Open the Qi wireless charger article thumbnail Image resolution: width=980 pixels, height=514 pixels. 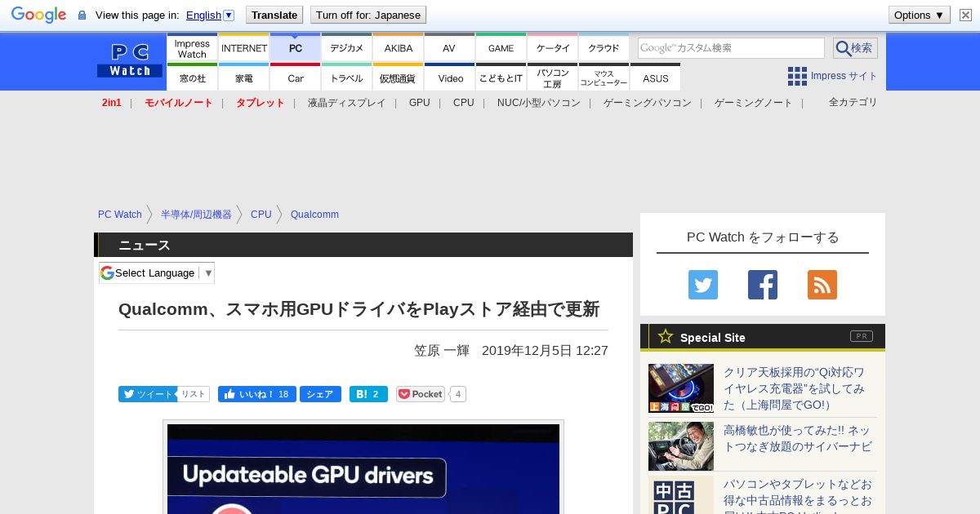[x=681, y=388]
